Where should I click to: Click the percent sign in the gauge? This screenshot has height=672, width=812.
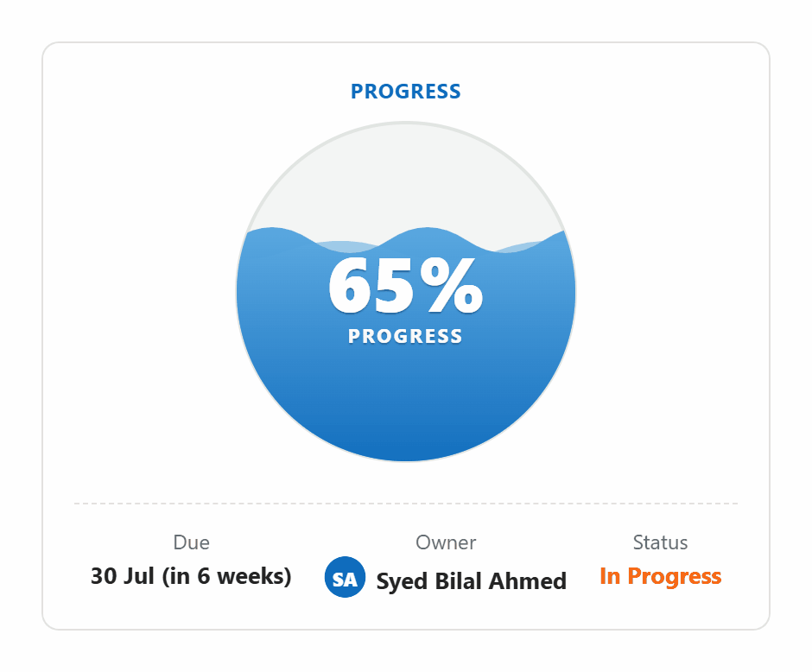[452, 286]
